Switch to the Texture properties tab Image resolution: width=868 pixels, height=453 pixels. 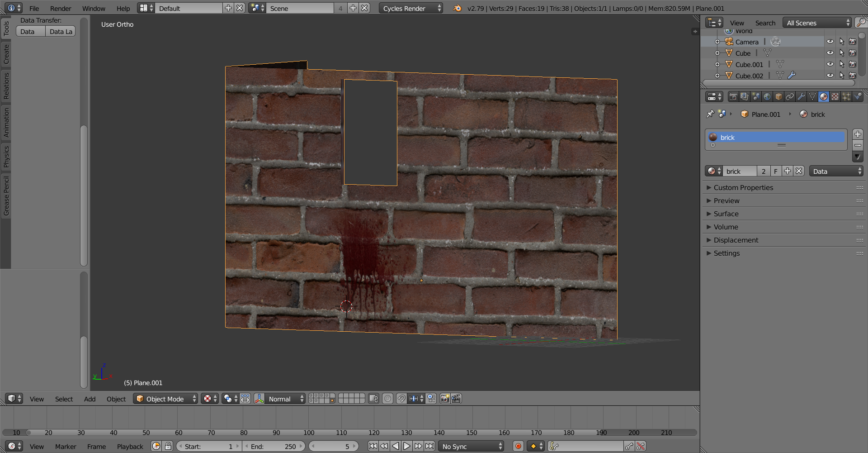(835, 96)
